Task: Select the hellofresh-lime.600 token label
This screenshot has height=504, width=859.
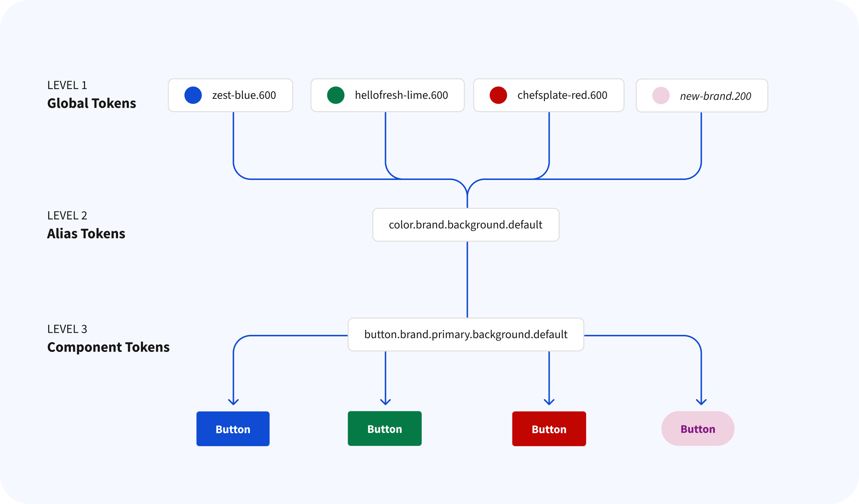Action: pos(401,95)
